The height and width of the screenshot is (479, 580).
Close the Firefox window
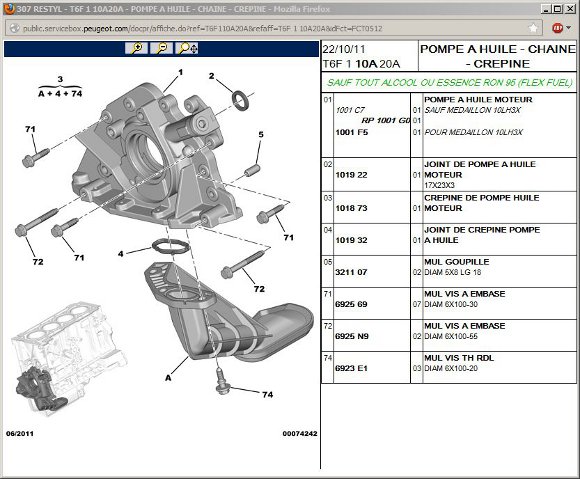tap(570, 9)
